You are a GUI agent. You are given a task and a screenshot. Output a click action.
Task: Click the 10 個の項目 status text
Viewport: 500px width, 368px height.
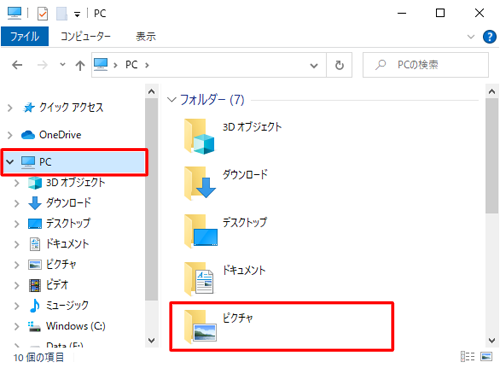39,357
